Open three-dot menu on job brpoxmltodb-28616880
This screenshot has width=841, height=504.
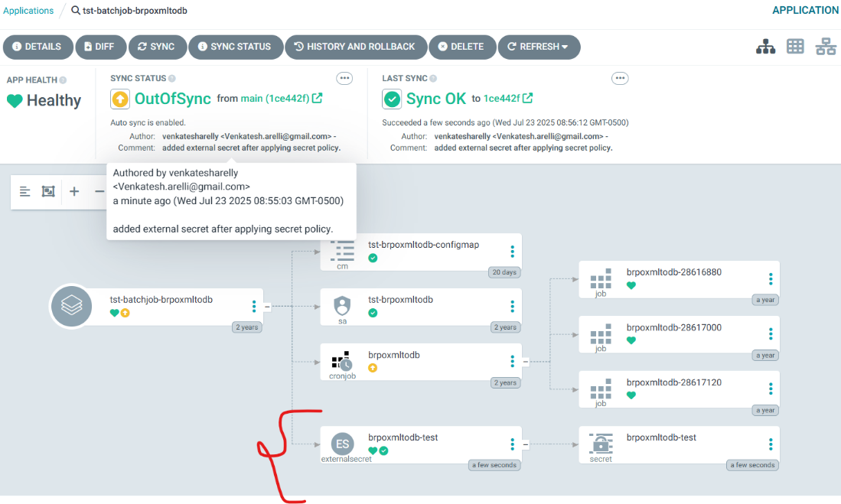(769, 278)
